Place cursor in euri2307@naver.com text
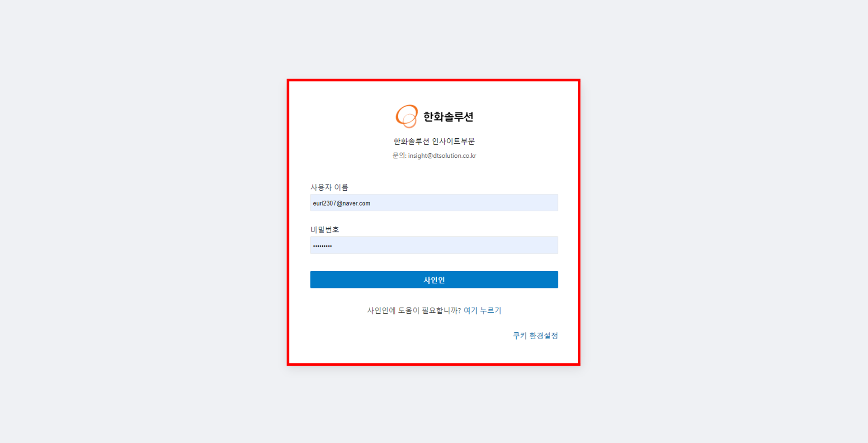868x443 pixels. [342, 203]
